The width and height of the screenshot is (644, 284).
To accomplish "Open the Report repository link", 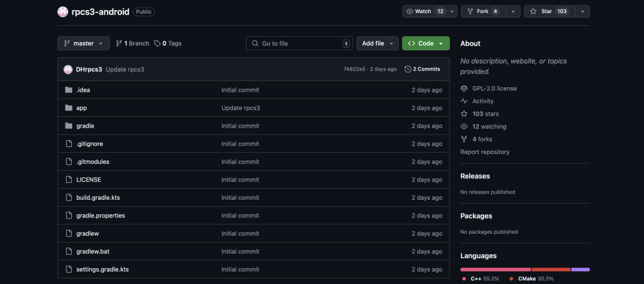I will pos(485,152).
